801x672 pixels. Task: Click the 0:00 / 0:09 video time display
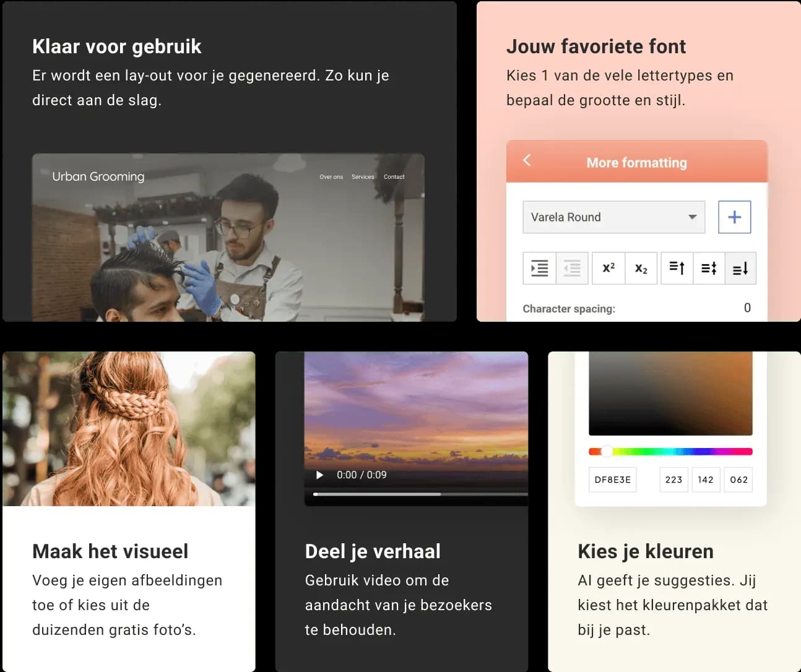[362, 475]
